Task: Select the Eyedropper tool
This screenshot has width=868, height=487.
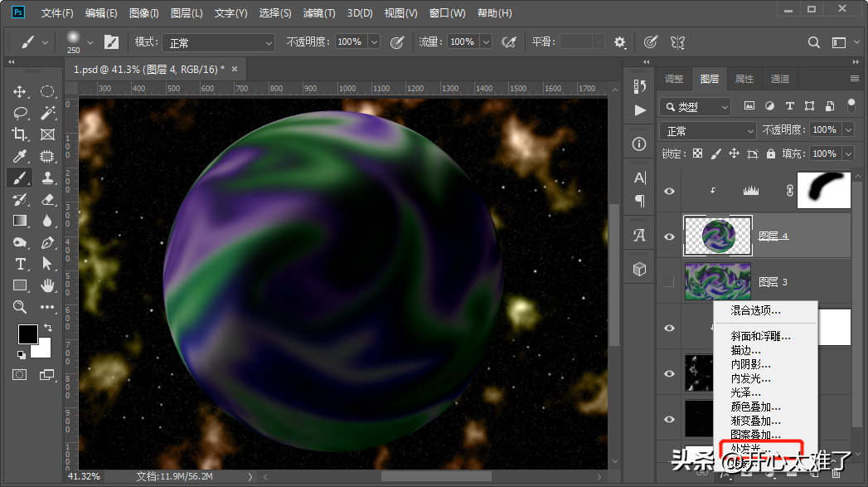Action: [20, 156]
